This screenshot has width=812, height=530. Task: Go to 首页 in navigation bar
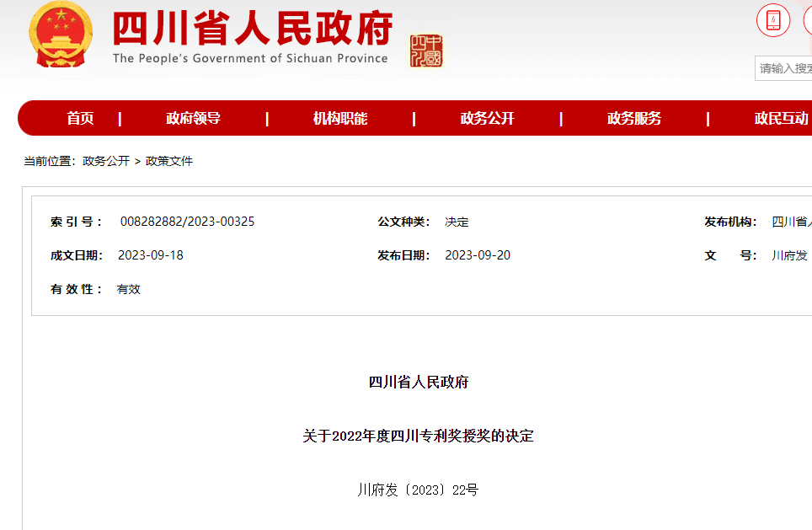tap(80, 119)
